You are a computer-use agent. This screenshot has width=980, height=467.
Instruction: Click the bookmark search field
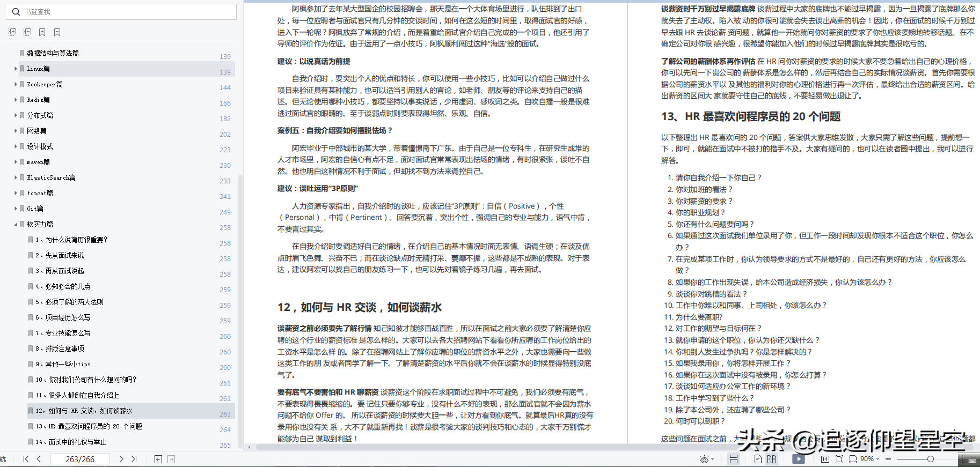coord(121,12)
